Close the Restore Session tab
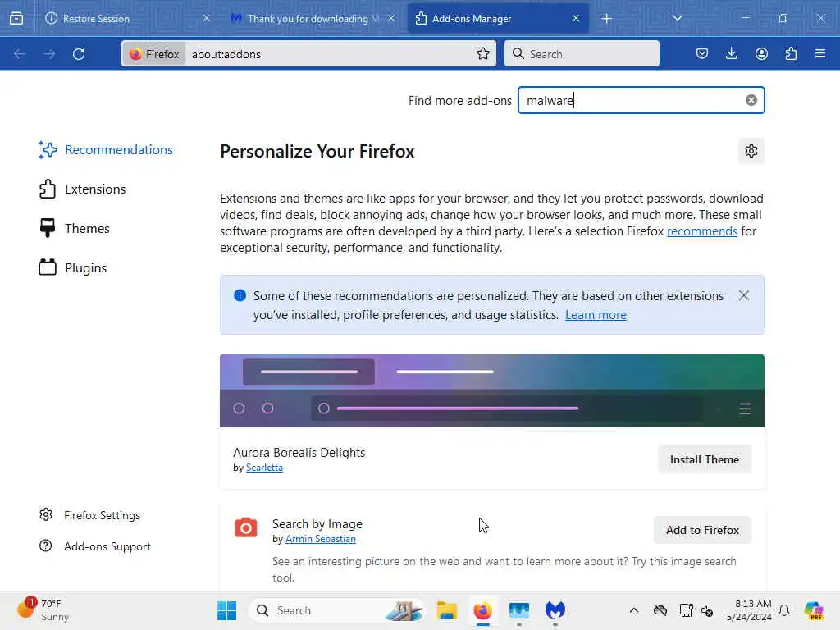The width and height of the screenshot is (840, 630). coord(206,18)
